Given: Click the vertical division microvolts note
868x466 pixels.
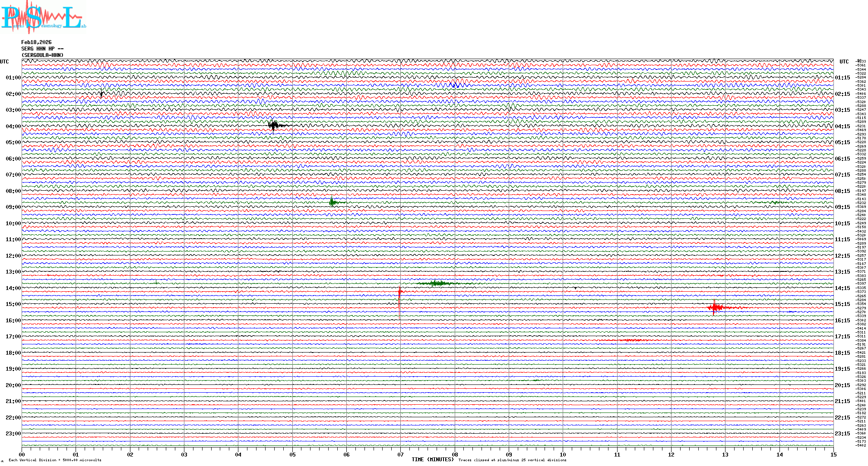Looking at the screenshot, I should click(55, 460).
